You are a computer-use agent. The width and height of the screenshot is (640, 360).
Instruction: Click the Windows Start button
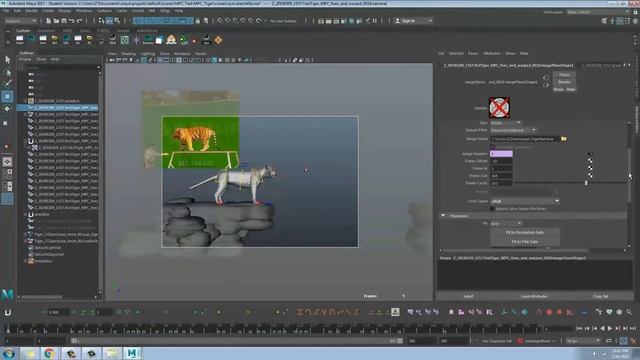coord(9,353)
